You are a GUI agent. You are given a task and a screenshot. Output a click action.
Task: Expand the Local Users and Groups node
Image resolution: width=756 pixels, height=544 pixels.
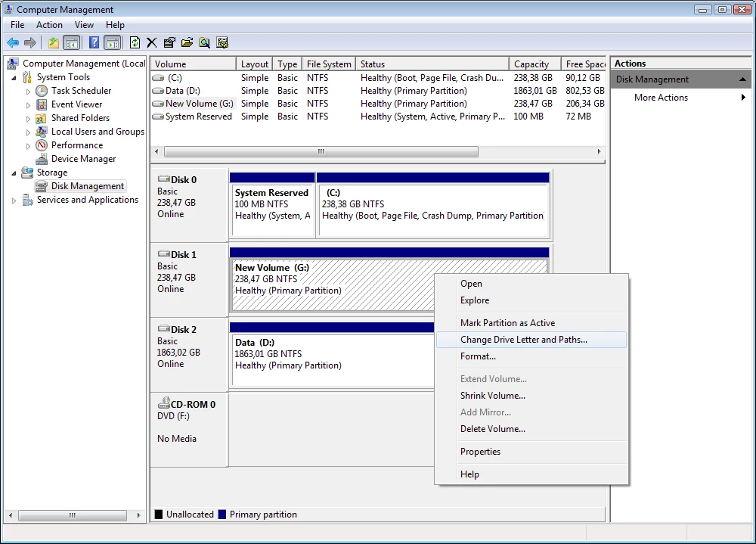point(28,132)
